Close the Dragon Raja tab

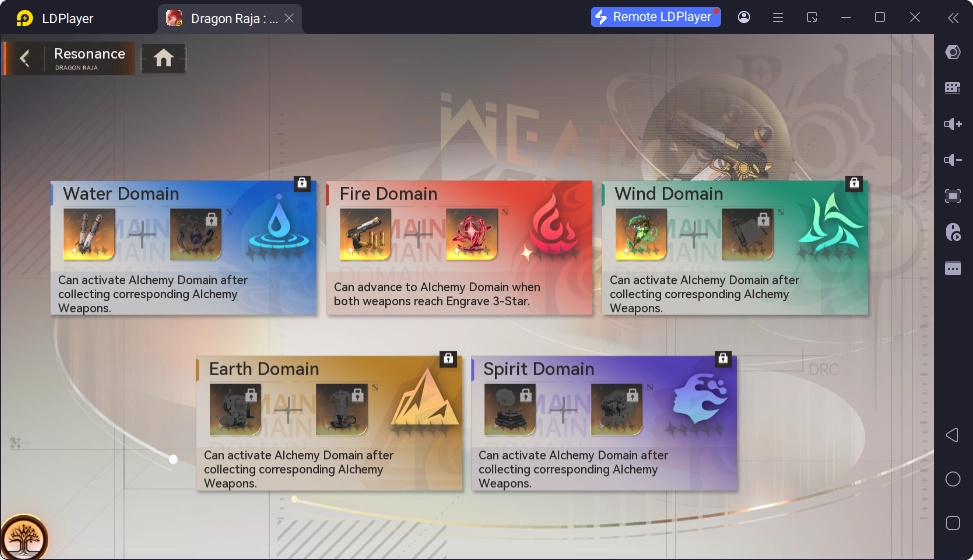289,18
